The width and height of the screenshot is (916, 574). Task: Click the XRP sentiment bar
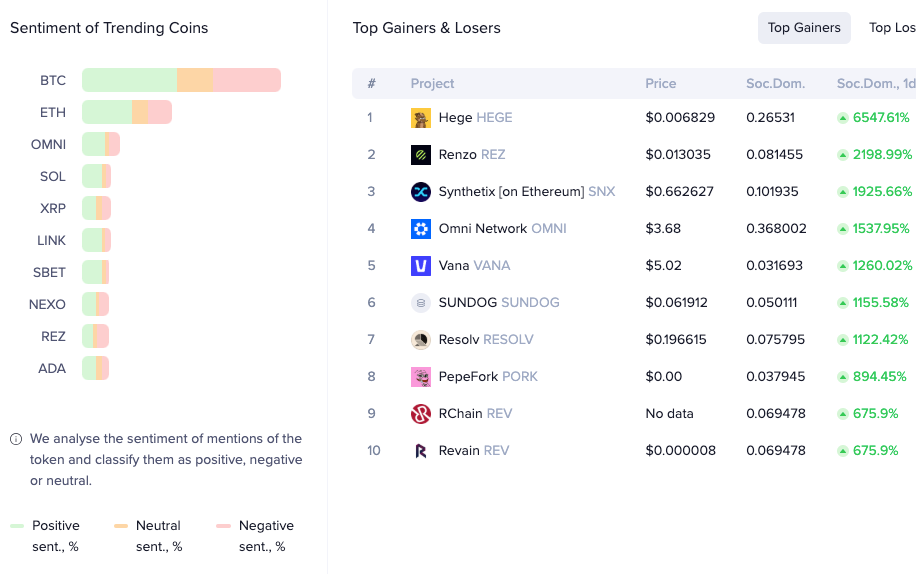96,208
